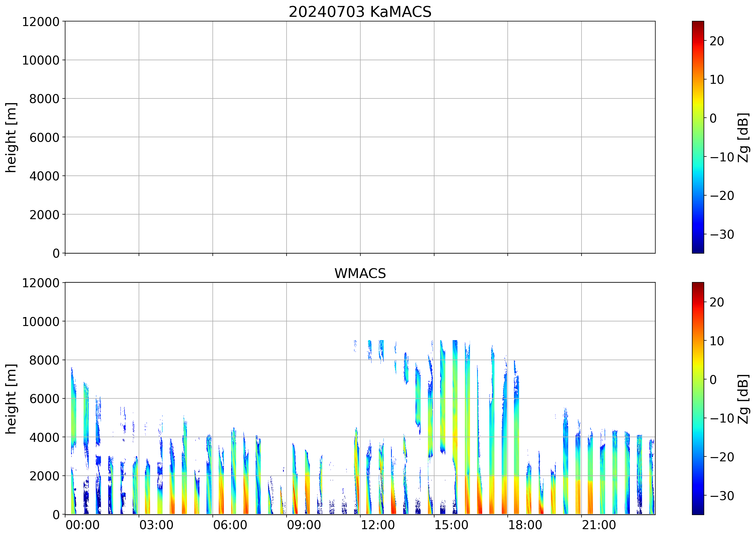Click the 03:00 x-axis tick label
Image resolution: width=756 pixels, height=537 pixels.
(156, 525)
